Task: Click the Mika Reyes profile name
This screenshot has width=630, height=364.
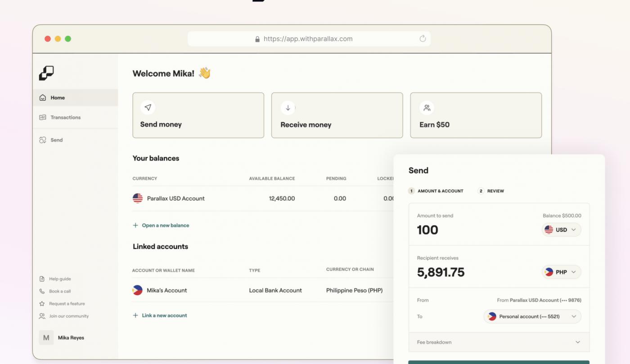Action: [x=71, y=337]
